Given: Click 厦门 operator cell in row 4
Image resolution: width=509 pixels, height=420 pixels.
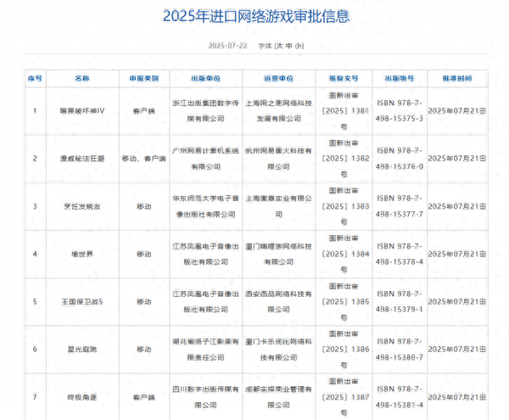Looking at the screenshot, I should (278, 255).
